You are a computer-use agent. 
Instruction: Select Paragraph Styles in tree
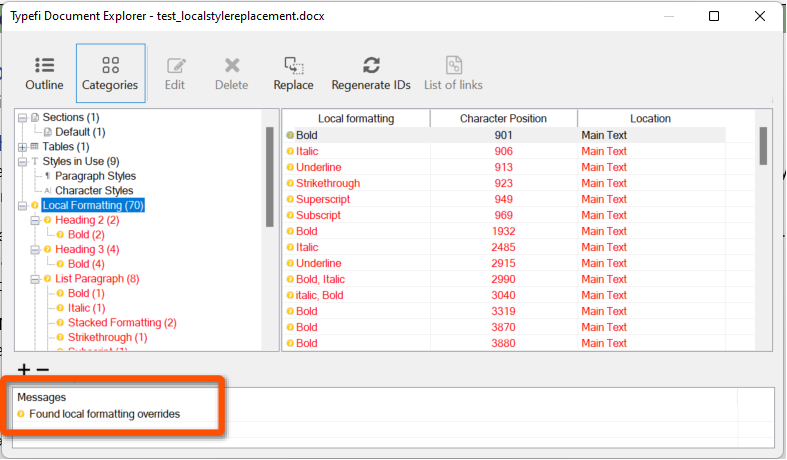point(95,176)
